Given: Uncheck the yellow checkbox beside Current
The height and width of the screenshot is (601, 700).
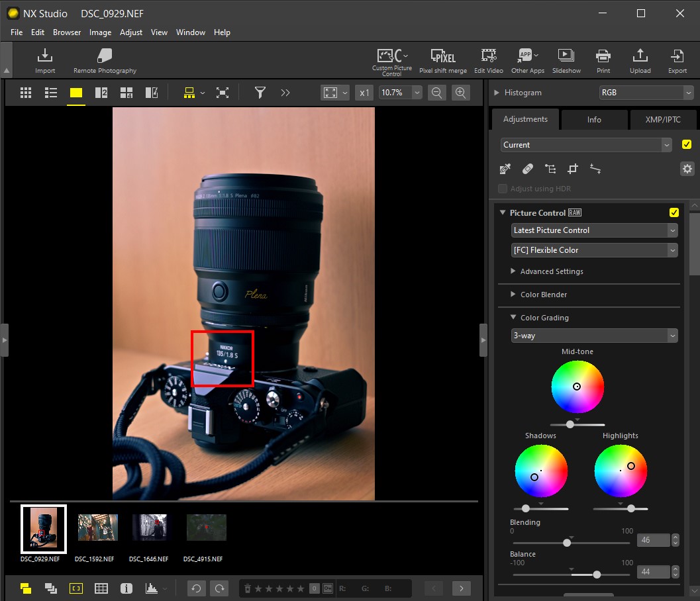Looking at the screenshot, I should (687, 144).
